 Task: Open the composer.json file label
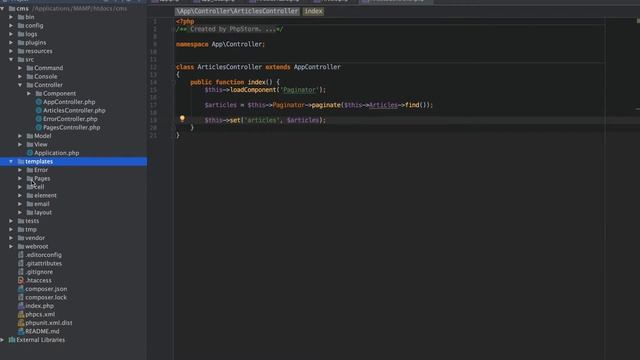46,289
